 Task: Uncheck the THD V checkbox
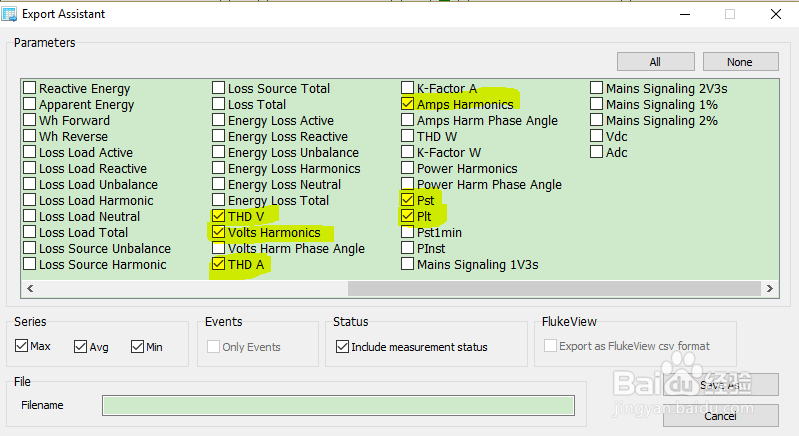pos(219,217)
